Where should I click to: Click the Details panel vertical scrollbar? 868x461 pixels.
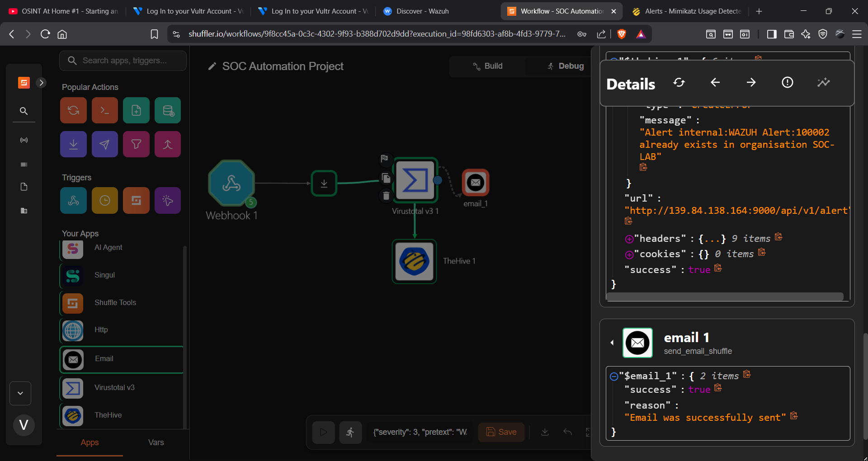coord(865,386)
